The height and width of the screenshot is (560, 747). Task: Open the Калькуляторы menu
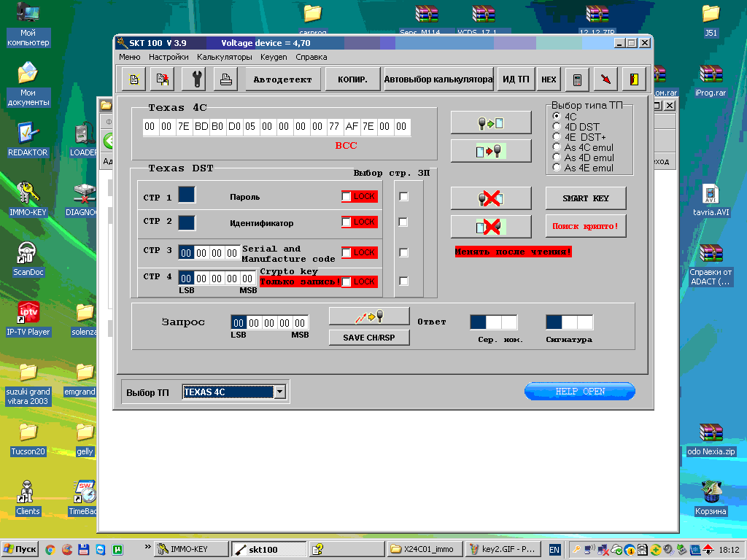pos(225,57)
